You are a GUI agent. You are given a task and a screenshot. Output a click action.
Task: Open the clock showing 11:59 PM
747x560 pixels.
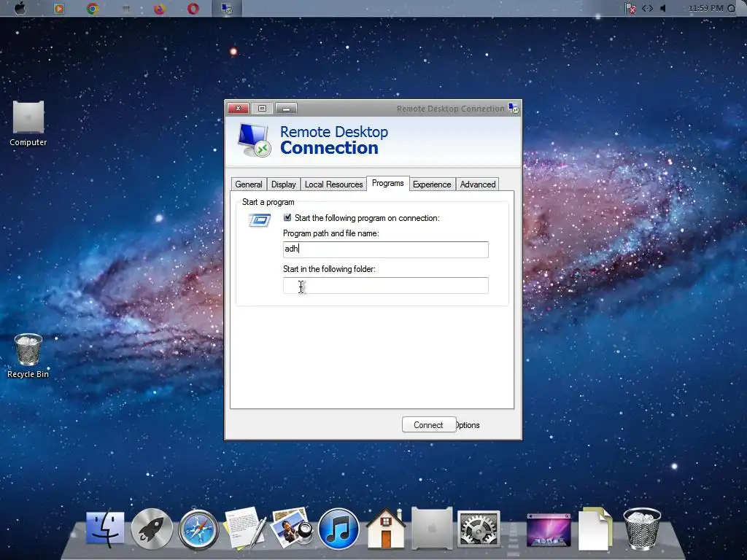pos(705,8)
